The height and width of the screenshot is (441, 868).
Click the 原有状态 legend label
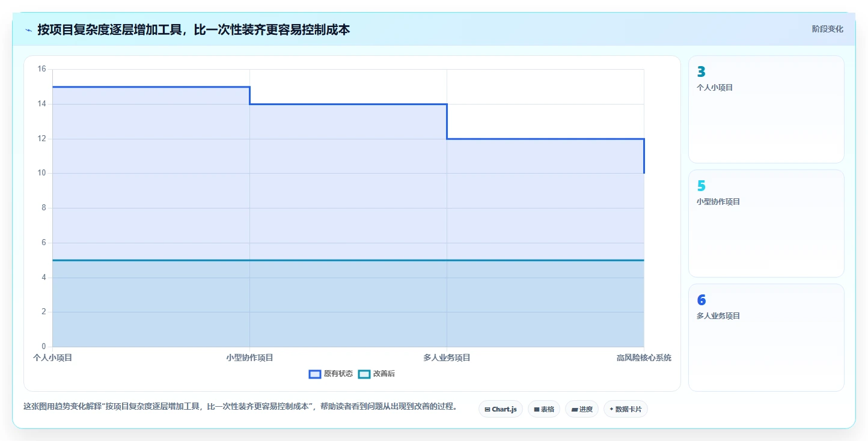pyautogui.click(x=338, y=374)
